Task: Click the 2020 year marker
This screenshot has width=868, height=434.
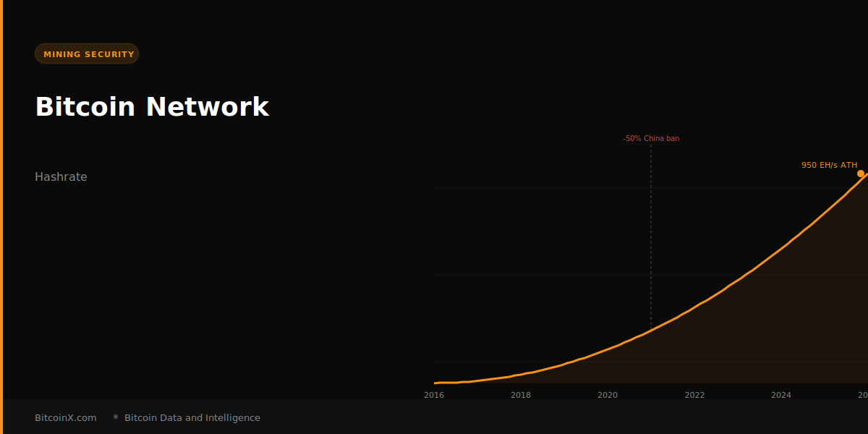Action: click(x=607, y=395)
